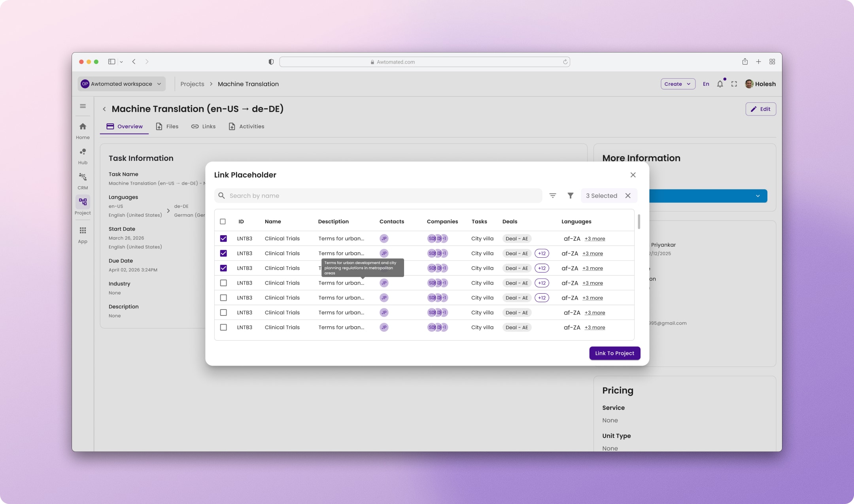This screenshot has width=854, height=504.
Task: Enter fullscreen mode via expand icon
Action: [734, 84]
